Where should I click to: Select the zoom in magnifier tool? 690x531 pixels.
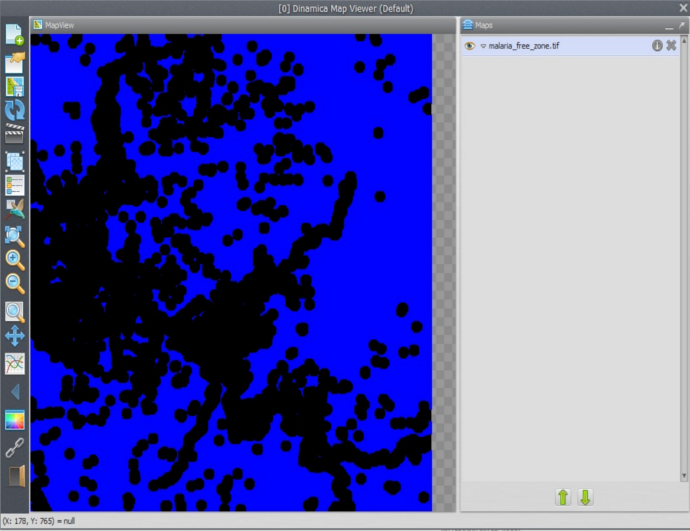pyautogui.click(x=15, y=260)
